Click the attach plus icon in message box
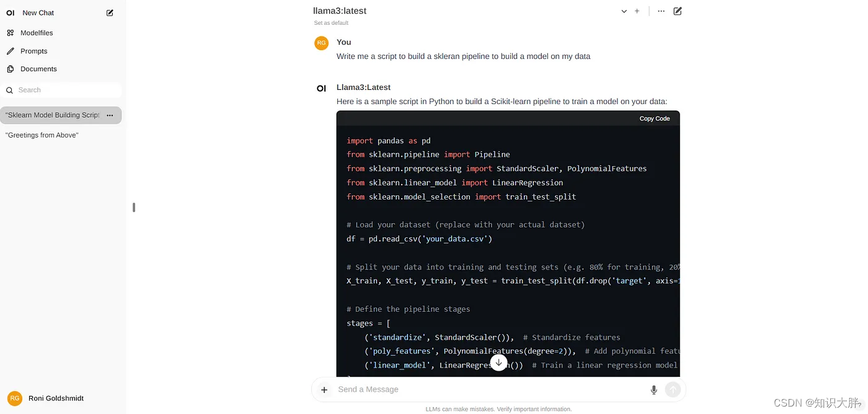The image size is (868, 414). point(324,390)
